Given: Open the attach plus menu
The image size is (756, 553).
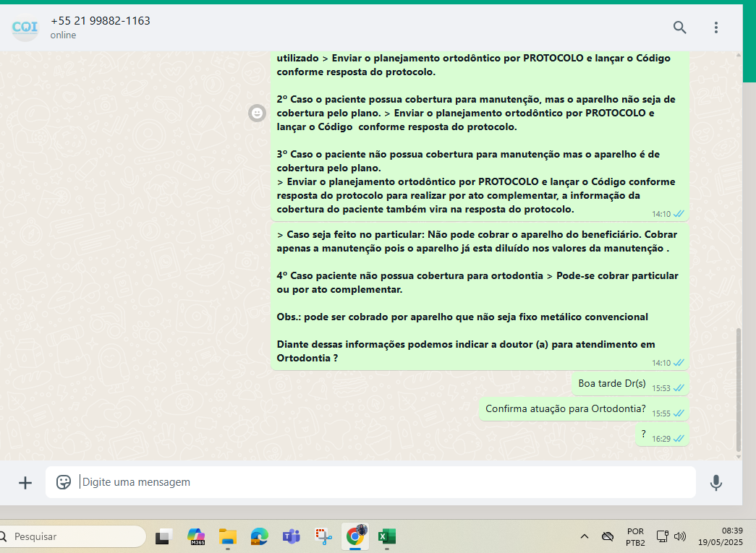Looking at the screenshot, I should [x=25, y=483].
